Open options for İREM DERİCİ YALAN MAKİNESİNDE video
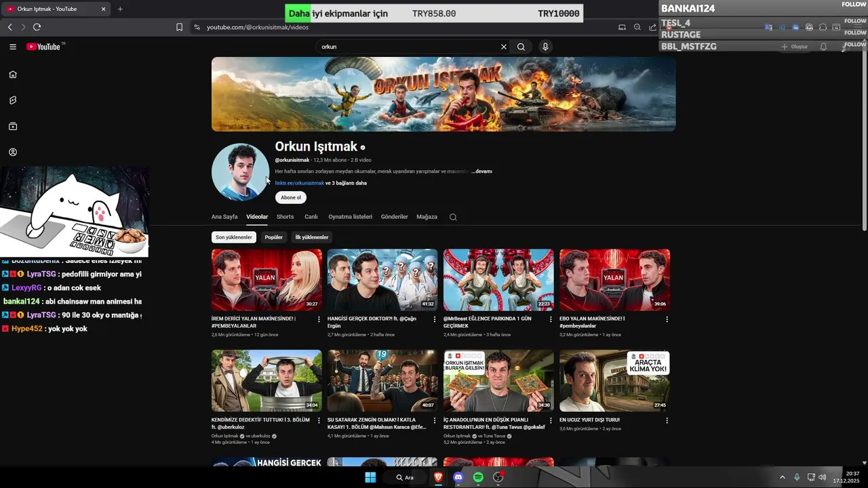Screen dimensions: 868x488 point(319,319)
